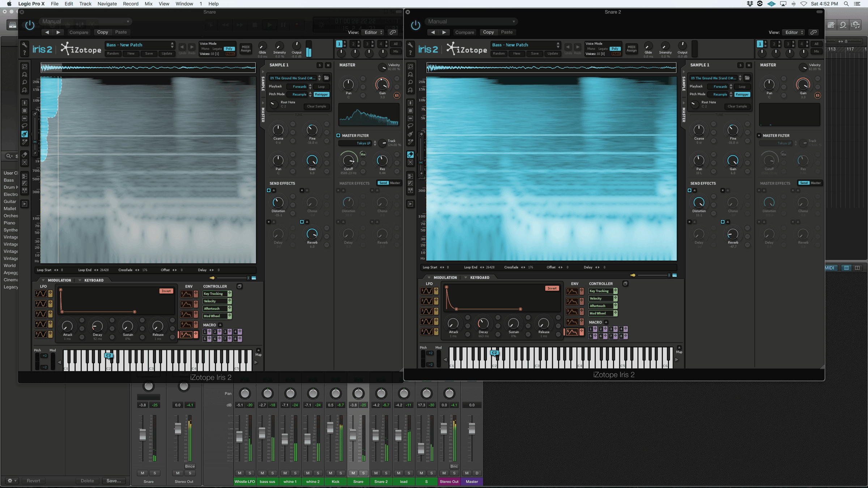Viewport: 868px width, 488px height.
Task: Click the C2 key marker on Snare 2 keyboard
Action: pos(494,352)
